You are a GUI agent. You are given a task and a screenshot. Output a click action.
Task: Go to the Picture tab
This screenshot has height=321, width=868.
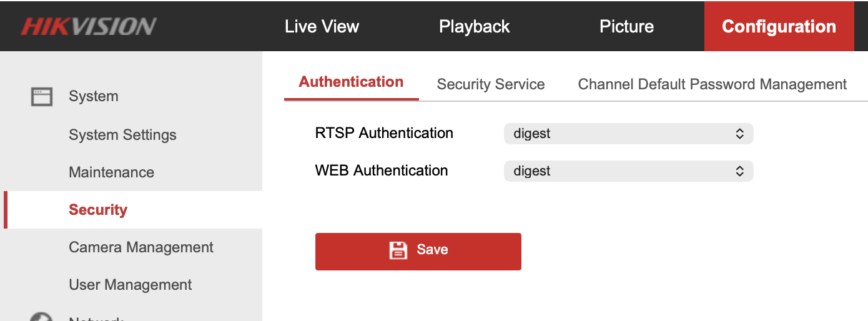(x=626, y=26)
